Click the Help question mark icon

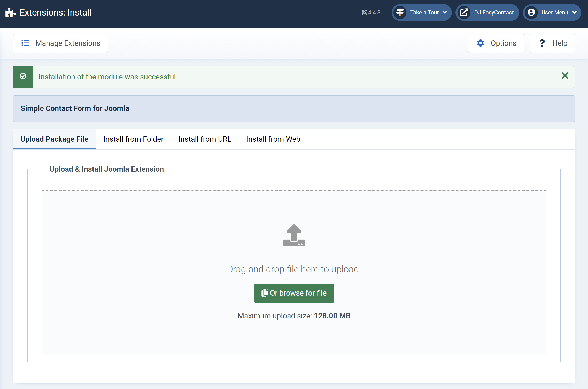[x=542, y=43]
